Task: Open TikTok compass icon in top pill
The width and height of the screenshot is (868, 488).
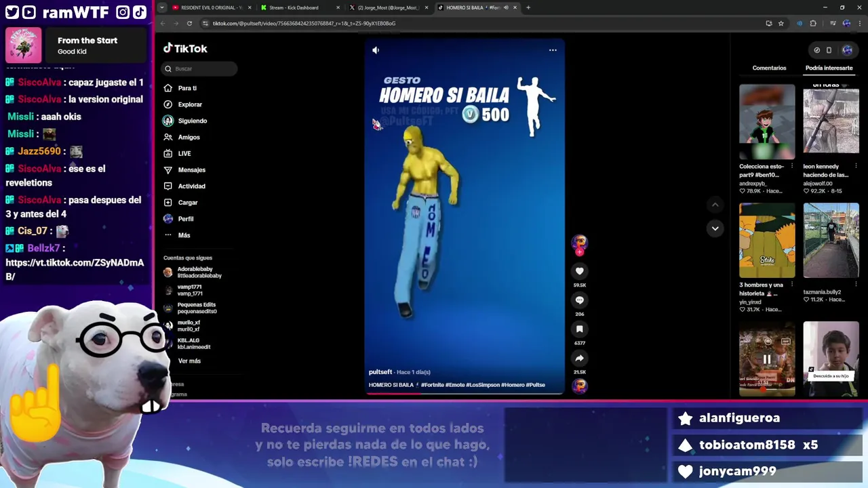Action: [817, 50]
